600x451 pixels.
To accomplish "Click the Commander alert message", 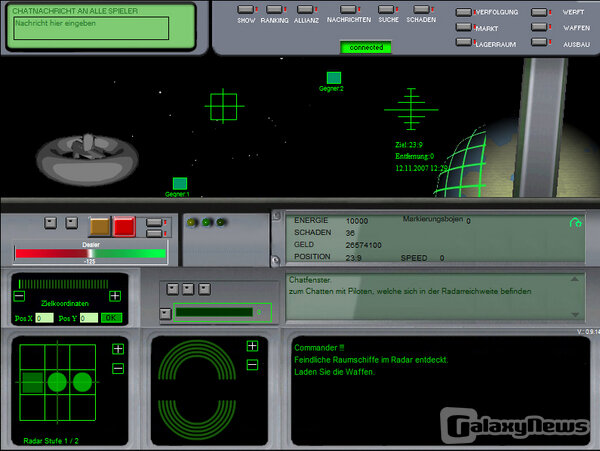I will pos(371,360).
